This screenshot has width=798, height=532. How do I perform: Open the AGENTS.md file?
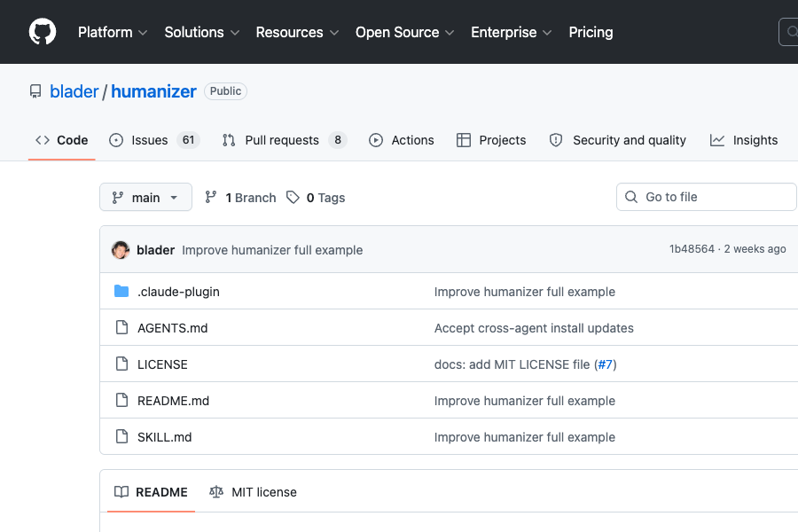click(x=173, y=328)
